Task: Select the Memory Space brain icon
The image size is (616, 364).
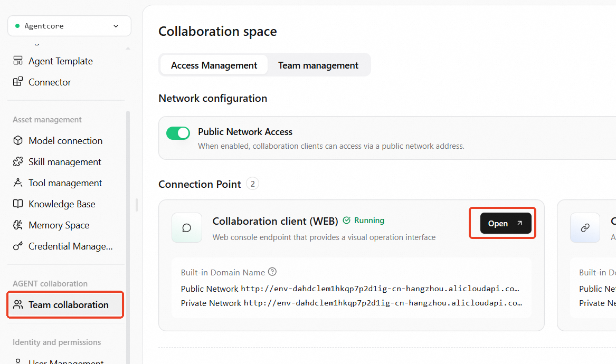Action: 18,225
